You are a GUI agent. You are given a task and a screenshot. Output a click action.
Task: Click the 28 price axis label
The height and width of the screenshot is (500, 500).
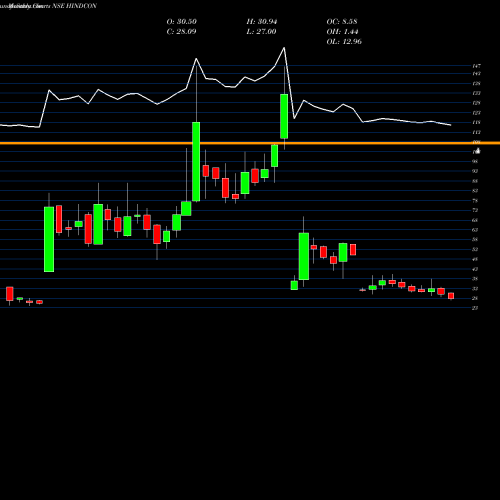tap(475, 298)
